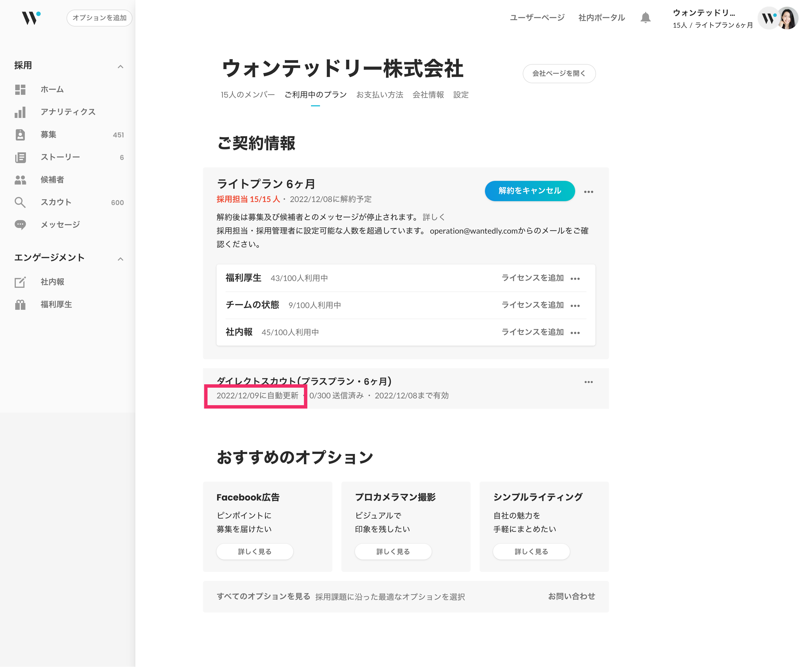Go to ユーザーページ in top navigation

click(x=537, y=17)
